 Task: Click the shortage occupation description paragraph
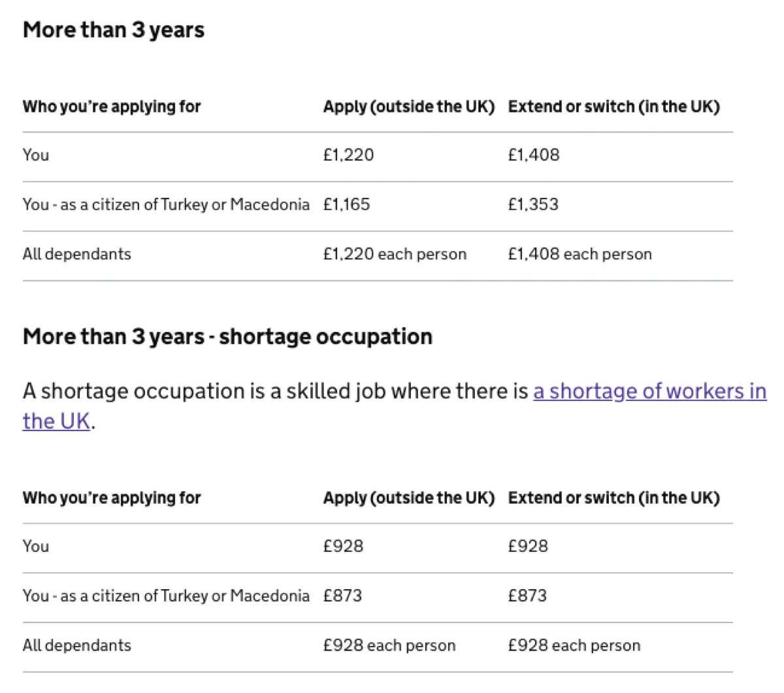click(395, 406)
